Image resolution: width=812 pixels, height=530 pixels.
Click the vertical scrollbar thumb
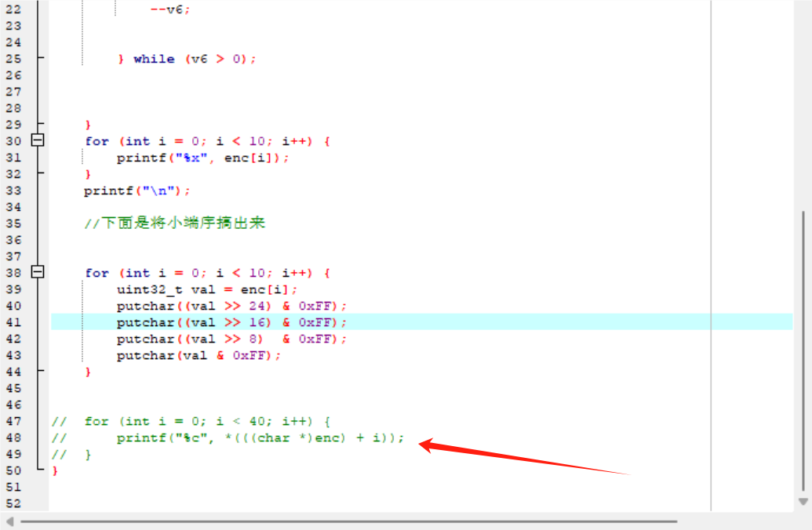coord(803,350)
